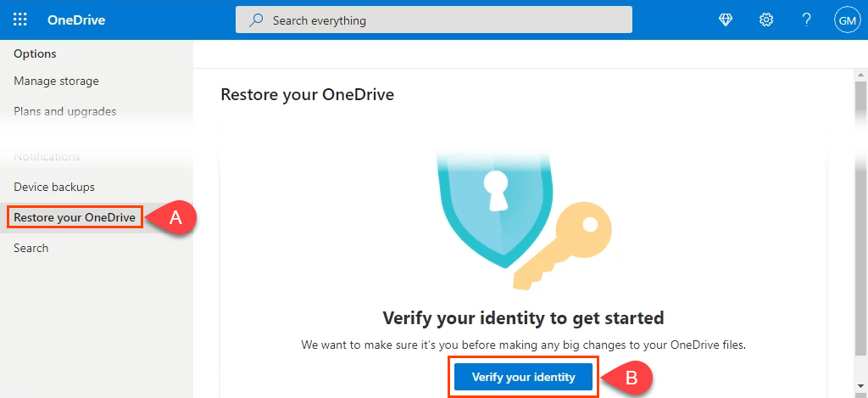The height and width of the screenshot is (398, 868).
Task: Open the Settings gear icon
Action: coord(766,20)
